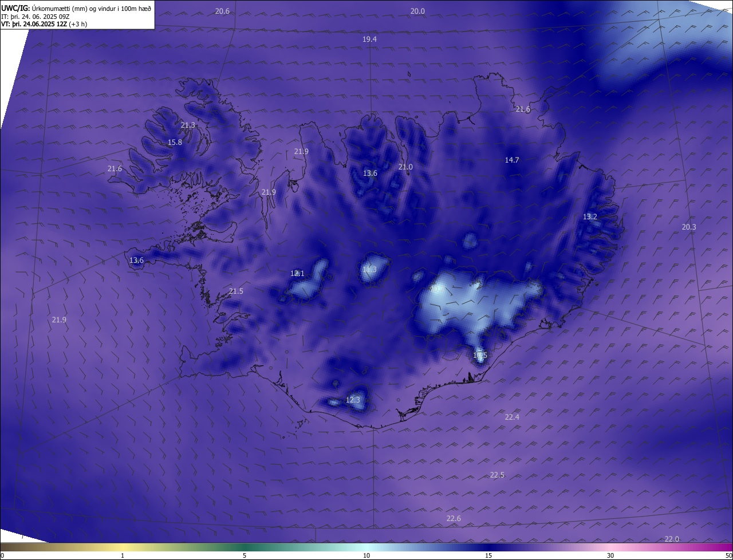Click the 21.3 value in the Westfjords

188,125
